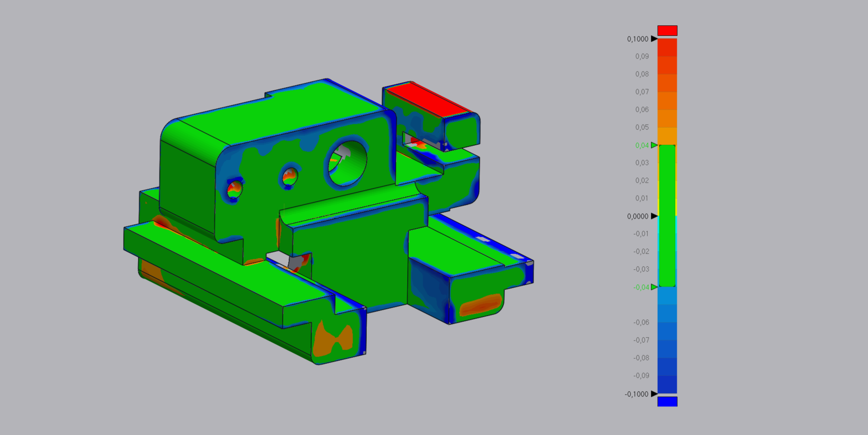Click the 0,05 legend value
Screen dimensions: 868x435
[x=642, y=127]
